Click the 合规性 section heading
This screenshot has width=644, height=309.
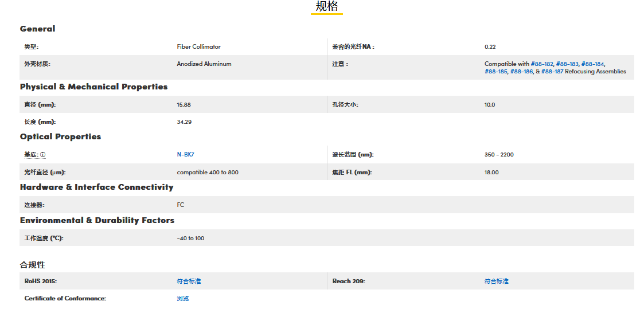[32, 265]
